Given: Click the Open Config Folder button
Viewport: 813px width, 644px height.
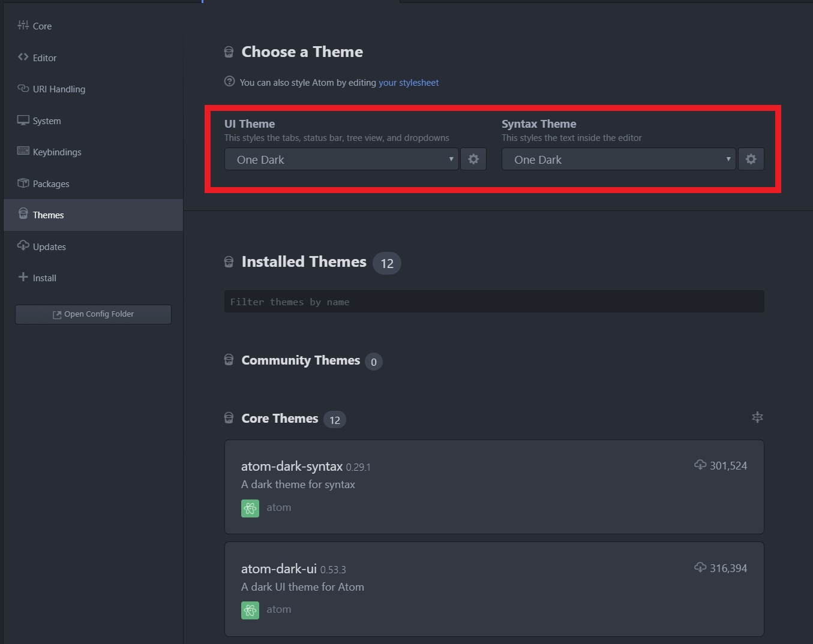Looking at the screenshot, I should [x=93, y=314].
